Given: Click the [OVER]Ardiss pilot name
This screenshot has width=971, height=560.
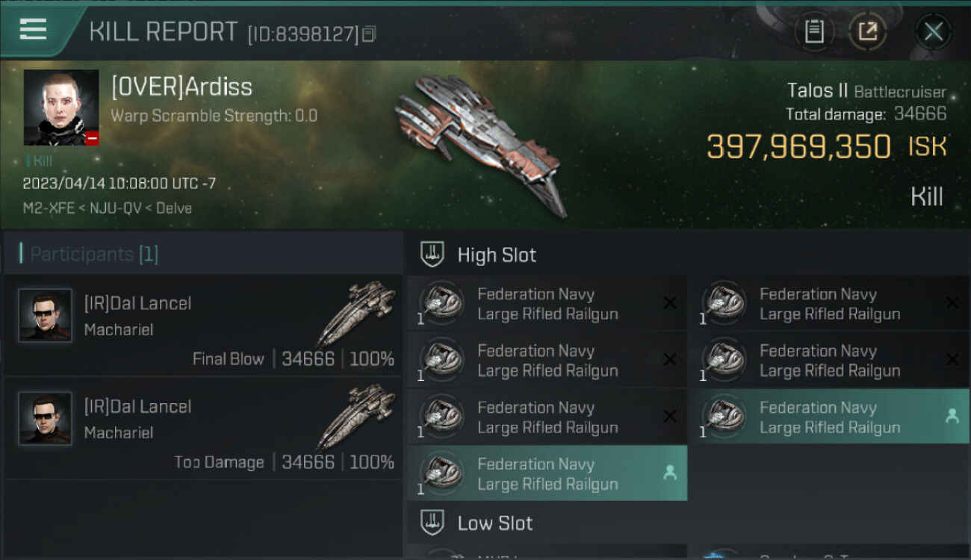Looking at the screenshot, I should point(182,87).
